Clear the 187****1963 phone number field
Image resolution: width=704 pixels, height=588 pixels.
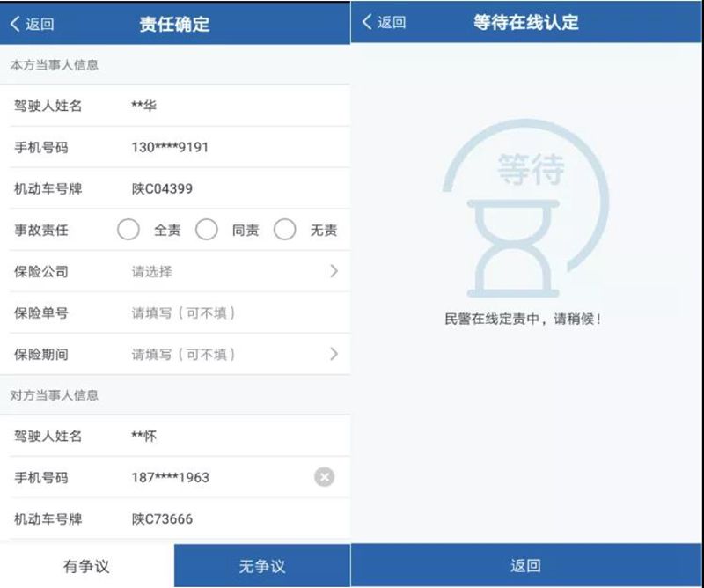coord(324,477)
